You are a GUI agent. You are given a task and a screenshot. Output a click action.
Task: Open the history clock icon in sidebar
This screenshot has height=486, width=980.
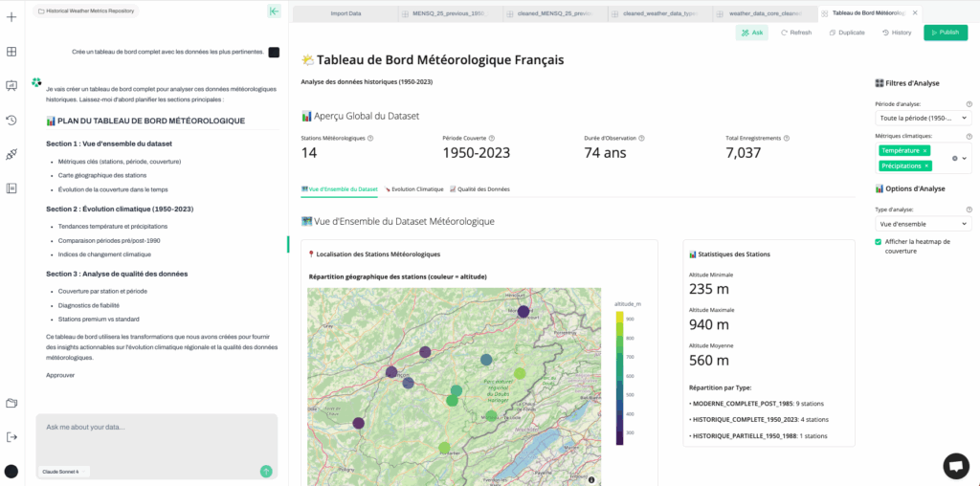point(11,120)
